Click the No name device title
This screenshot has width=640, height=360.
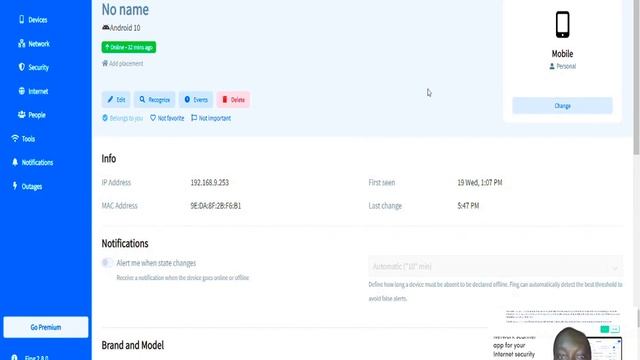pos(125,9)
